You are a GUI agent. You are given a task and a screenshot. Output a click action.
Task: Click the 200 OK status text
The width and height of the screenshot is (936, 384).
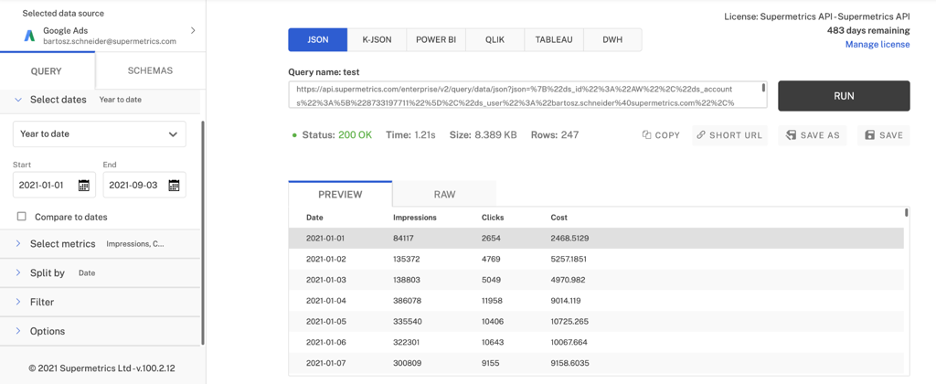click(x=355, y=135)
